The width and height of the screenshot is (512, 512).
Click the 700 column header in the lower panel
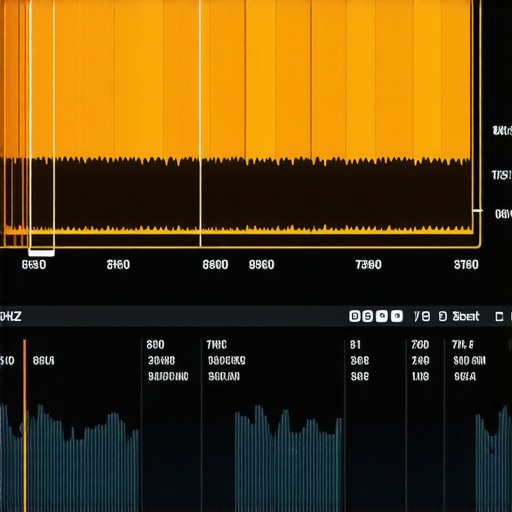click(420, 345)
